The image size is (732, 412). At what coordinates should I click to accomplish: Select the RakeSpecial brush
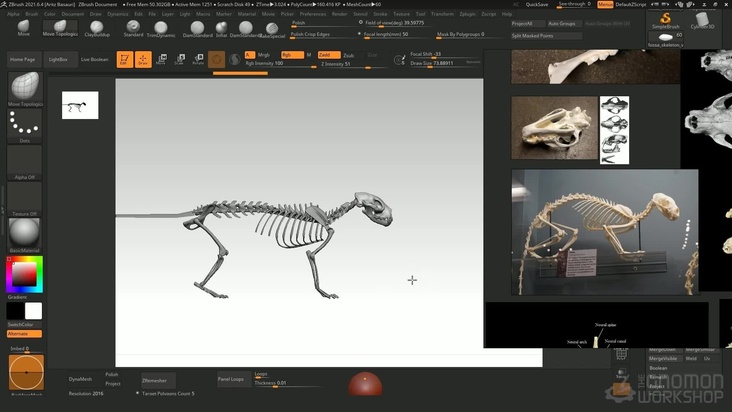pyautogui.click(x=272, y=30)
